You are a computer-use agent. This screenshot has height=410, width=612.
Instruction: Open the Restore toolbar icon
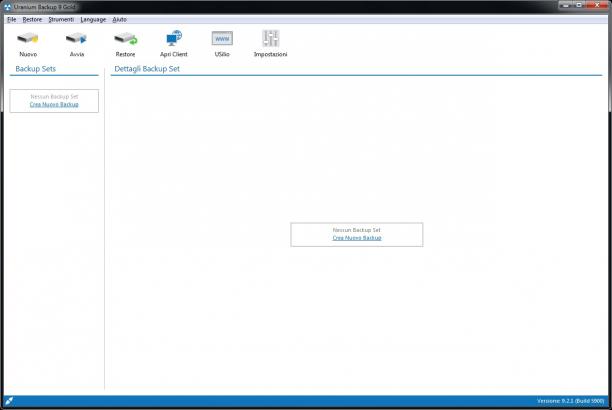(x=125, y=39)
